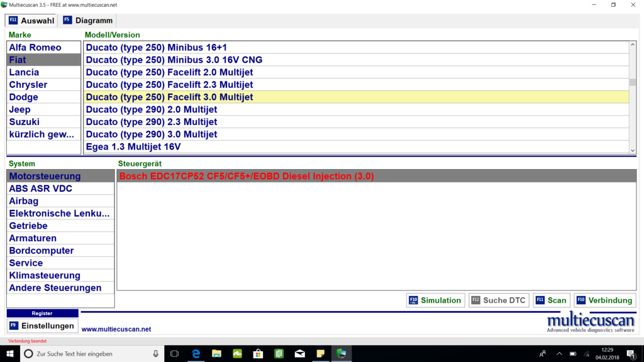This screenshot has width=644, height=362.
Task: Pick Ducato (type 290) 3.0 Multijet
Action: [x=356, y=134]
